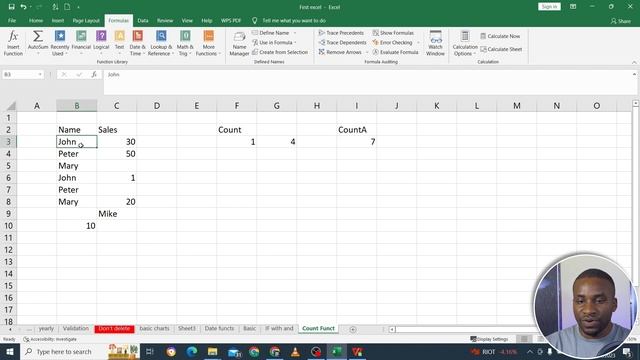Viewport: 640px width, 360px height.
Task: Click Accessibility: Investigate in the status bar
Action: [x=50, y=339]
